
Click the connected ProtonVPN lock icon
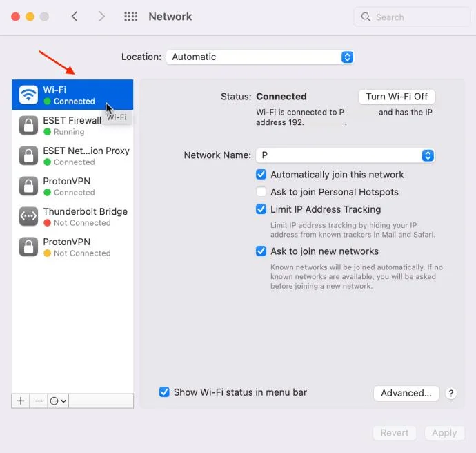click(x=28, y=186)
